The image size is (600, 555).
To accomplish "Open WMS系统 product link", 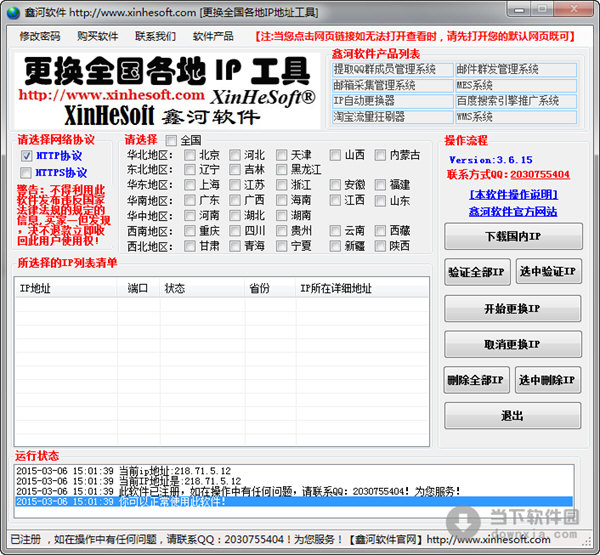I will click(515, 117).
